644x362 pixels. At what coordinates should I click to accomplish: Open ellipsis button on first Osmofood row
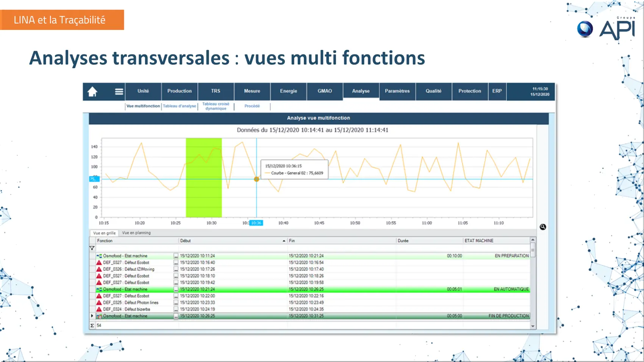tap(176, 256)
